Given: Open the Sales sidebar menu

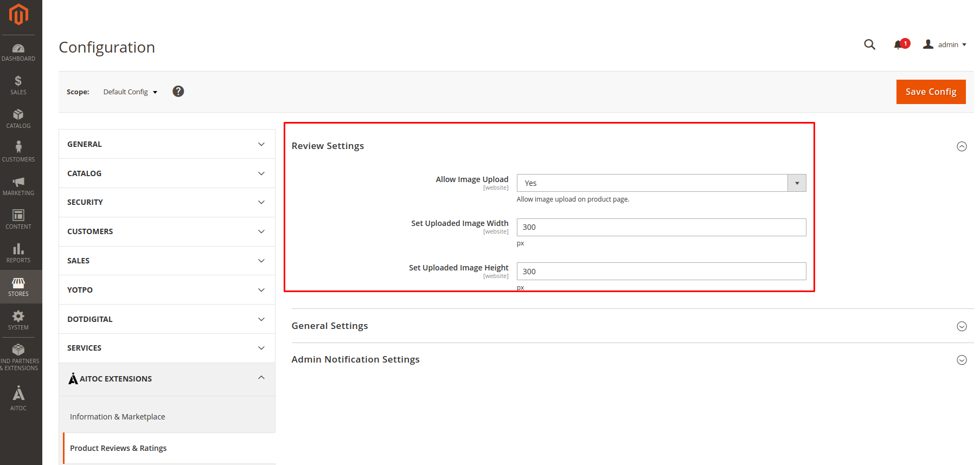Looking at the screenshot, I should [x=18, y=86].
